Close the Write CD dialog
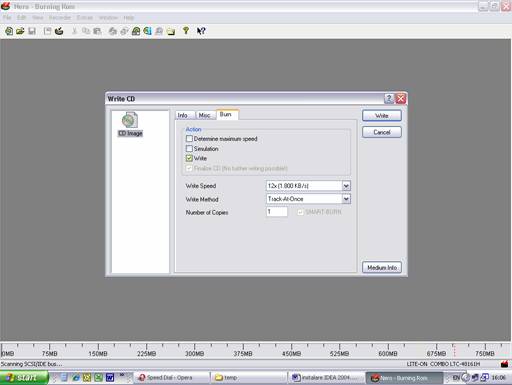Viewport: 512px width, 385px height. [x=401, y=99]
